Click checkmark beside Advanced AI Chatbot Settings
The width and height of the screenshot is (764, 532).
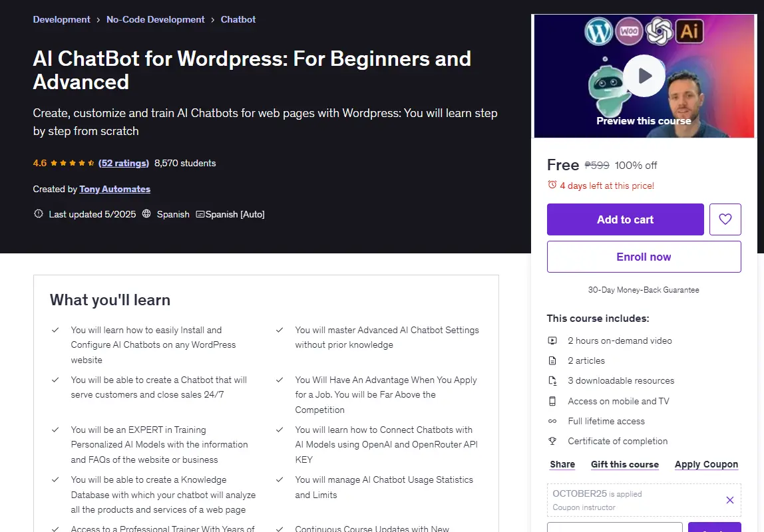pos(280,330)
